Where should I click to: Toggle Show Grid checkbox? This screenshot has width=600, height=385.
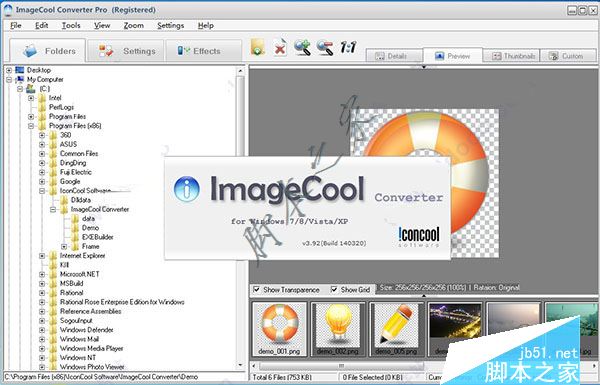334,289
